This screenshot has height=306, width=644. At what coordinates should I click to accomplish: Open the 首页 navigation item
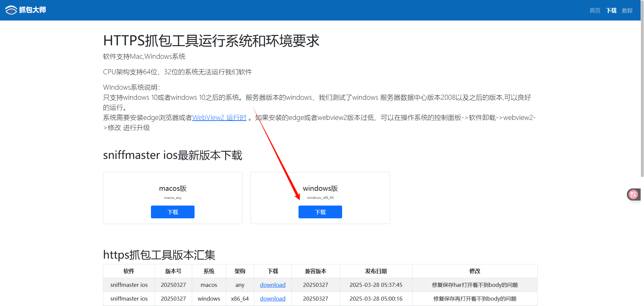click(x=595, y=10)
